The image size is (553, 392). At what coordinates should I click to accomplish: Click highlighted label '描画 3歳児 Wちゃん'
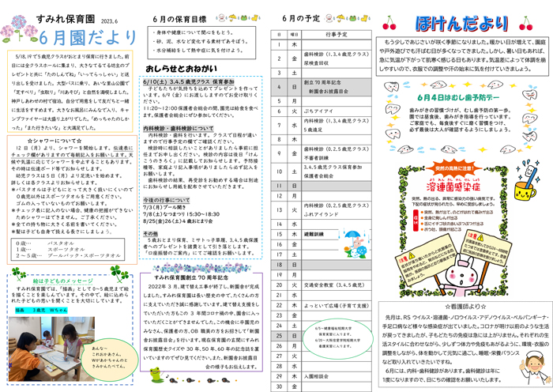(x=41, y=311)
